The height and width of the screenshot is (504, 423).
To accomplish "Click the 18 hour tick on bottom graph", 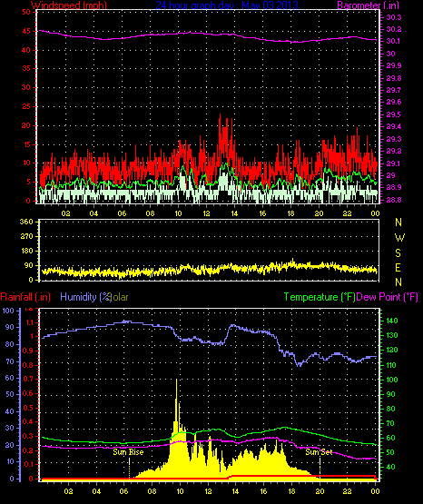I will pyautogui.click(x=291, y=491).
